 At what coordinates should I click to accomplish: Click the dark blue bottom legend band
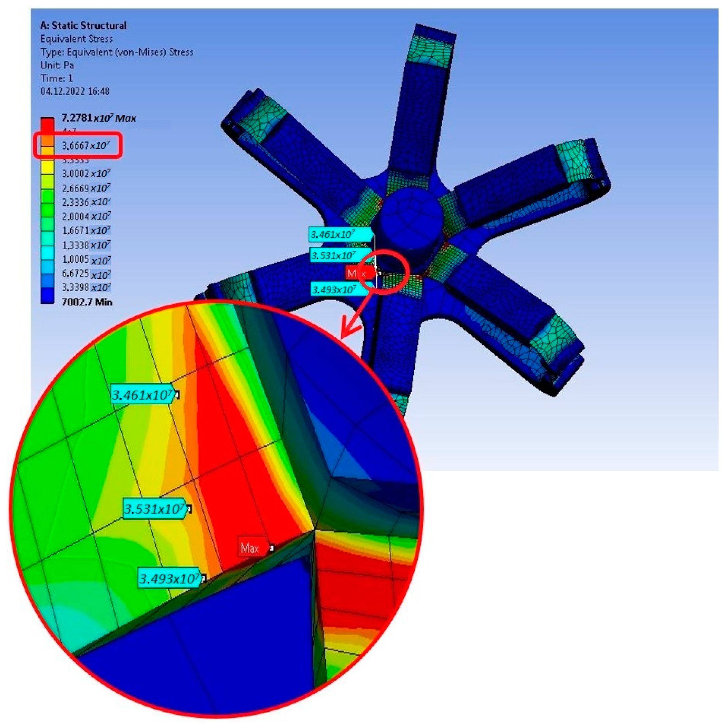[x=47, y=296]
